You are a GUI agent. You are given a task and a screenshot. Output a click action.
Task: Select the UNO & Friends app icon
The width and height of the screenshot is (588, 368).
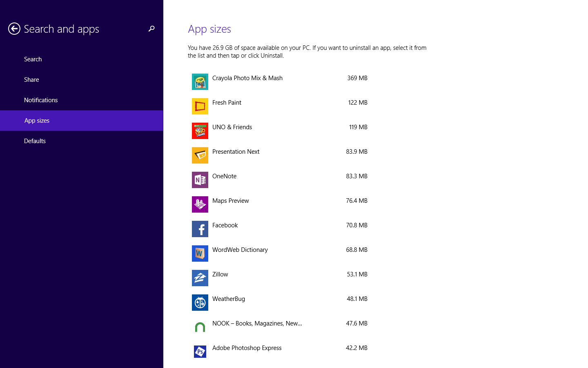200,131
